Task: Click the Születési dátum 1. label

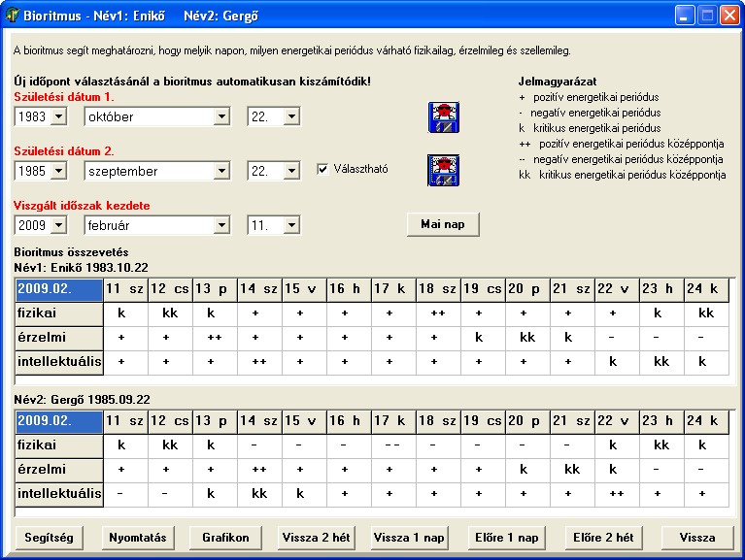Action: tap(64, 97)
